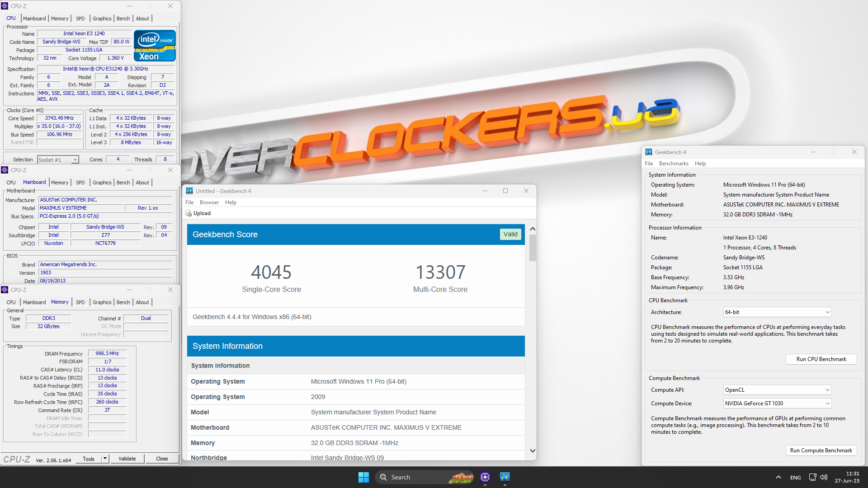This screenshot has width=868, height=488.
Task: Click Geekbench 4.4.4 for Windows x86 text
Action: [252, 317]
